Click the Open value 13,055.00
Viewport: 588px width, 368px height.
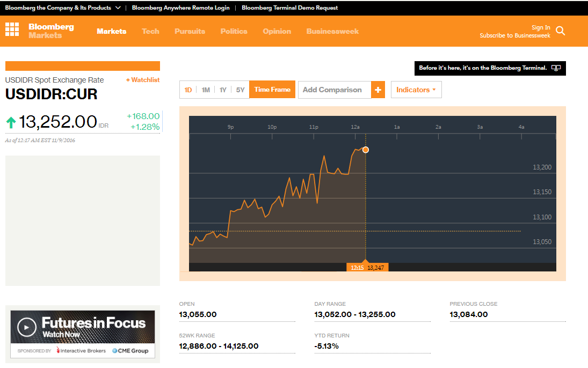[x=198, y=314]
